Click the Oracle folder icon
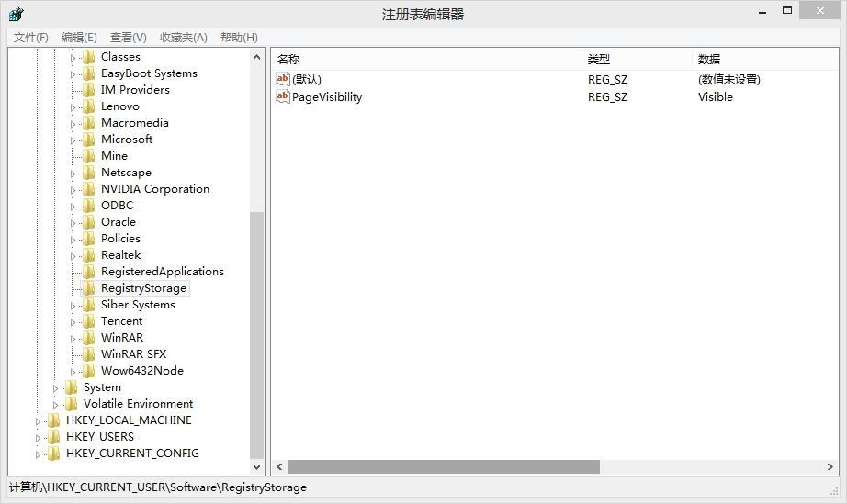 pyautogui.click(x=88, y=222)
